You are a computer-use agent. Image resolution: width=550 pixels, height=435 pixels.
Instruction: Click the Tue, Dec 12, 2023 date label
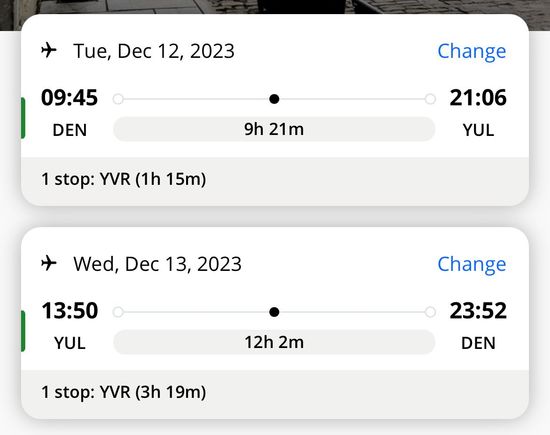[154, 51]
